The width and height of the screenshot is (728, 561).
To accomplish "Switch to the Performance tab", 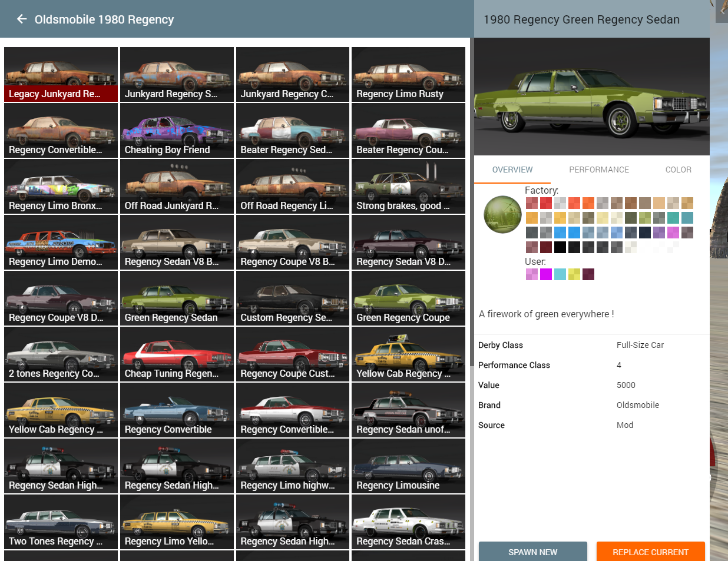I will tap(599, 170).
